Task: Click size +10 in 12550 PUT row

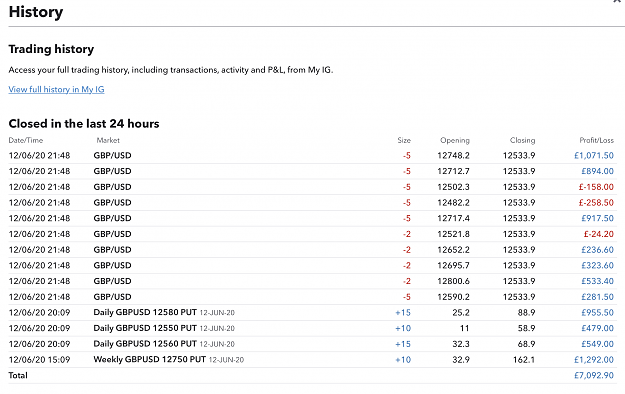Action: click(x=403, y=328)
